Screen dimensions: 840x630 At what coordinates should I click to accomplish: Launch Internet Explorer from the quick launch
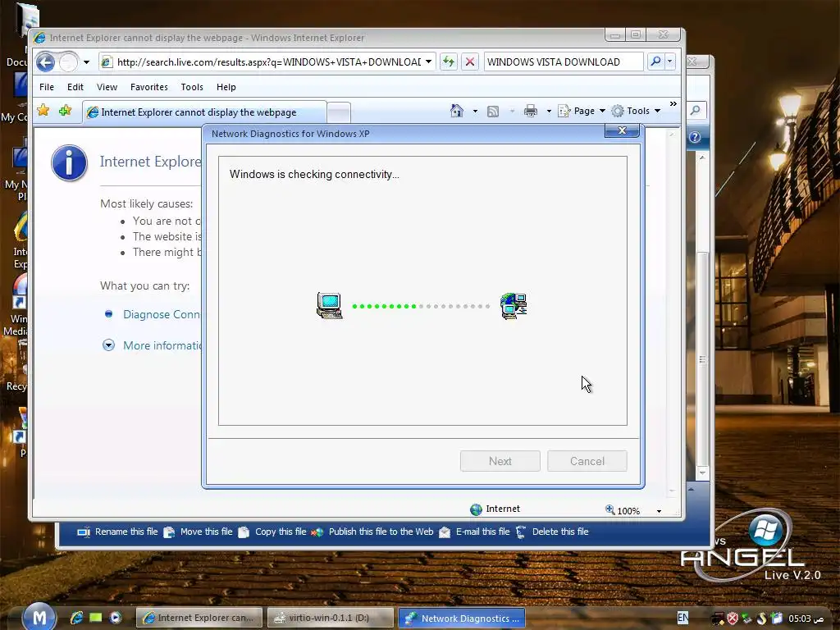[76, 618]
